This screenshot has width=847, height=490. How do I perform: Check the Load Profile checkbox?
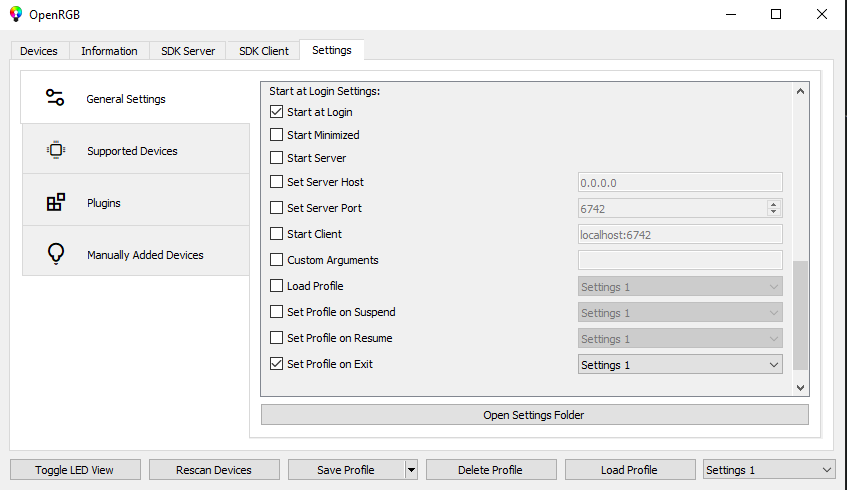(276, 285)
